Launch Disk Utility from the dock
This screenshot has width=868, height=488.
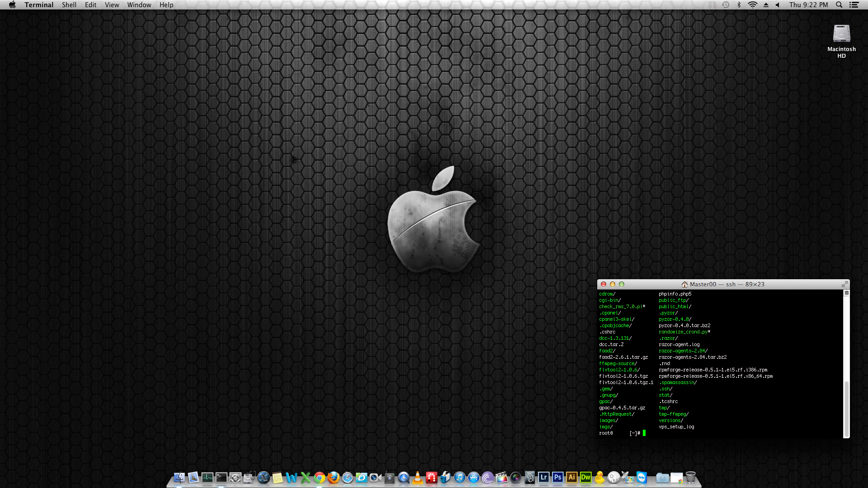[249, 477]
